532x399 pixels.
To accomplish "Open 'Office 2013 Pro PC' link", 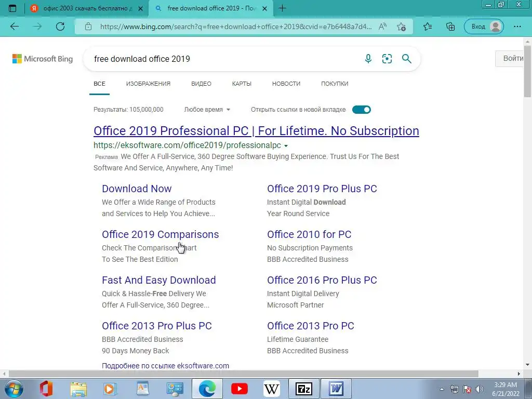I will pyautogui.click(x=311, y=326).
